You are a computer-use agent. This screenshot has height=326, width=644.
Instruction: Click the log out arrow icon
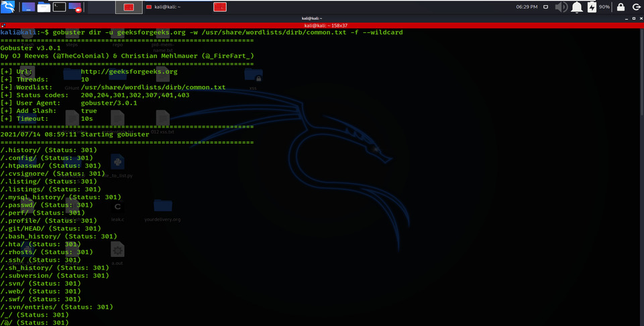(x=636, y=7)
